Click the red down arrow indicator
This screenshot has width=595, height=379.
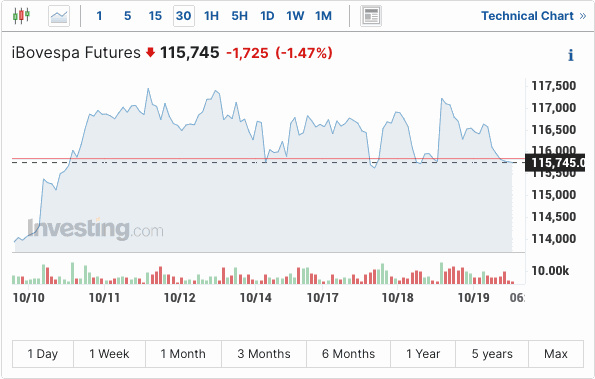(x=150, y=52)
